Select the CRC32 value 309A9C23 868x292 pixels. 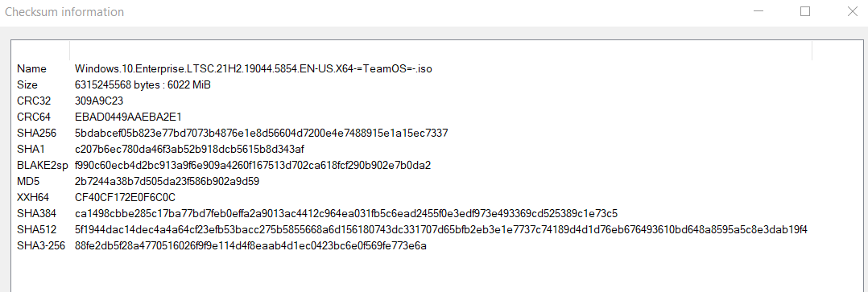[98, 101]
